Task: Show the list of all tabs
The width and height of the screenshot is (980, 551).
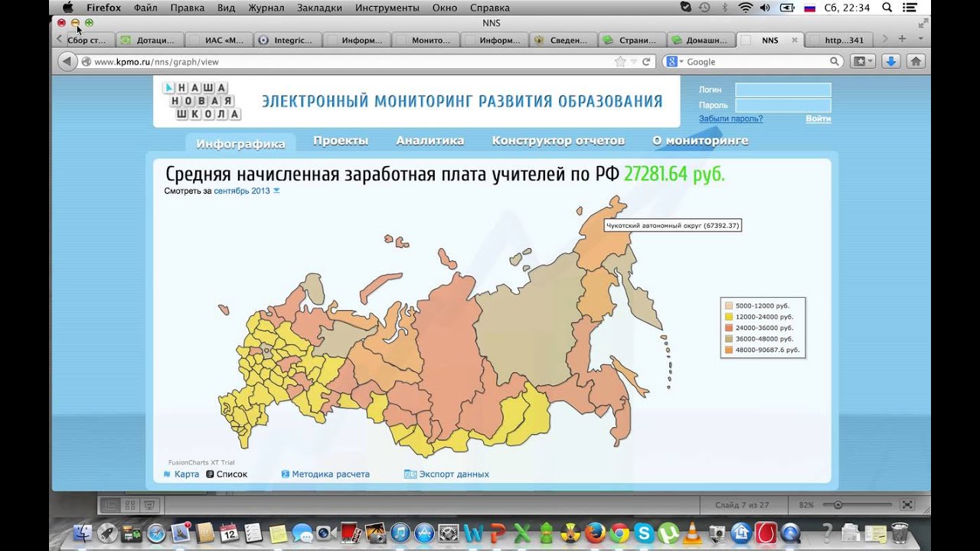Action: click(x=920, y=39)
